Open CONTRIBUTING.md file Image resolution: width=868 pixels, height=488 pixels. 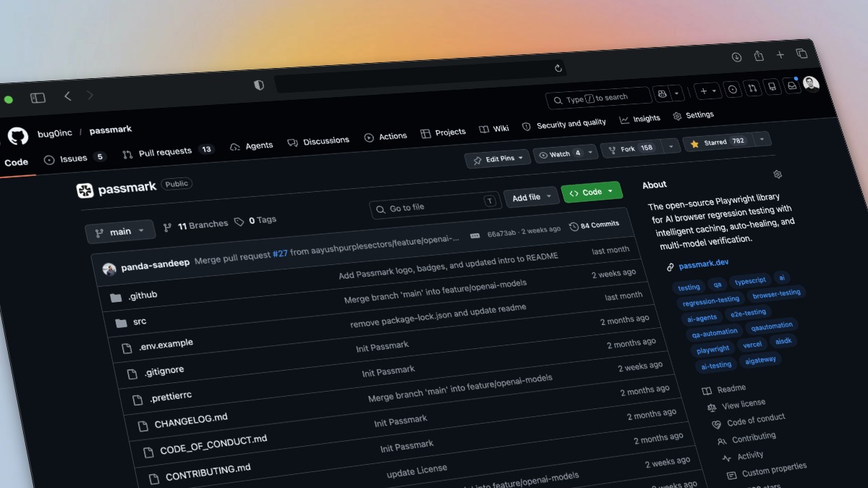coord(208,472)
